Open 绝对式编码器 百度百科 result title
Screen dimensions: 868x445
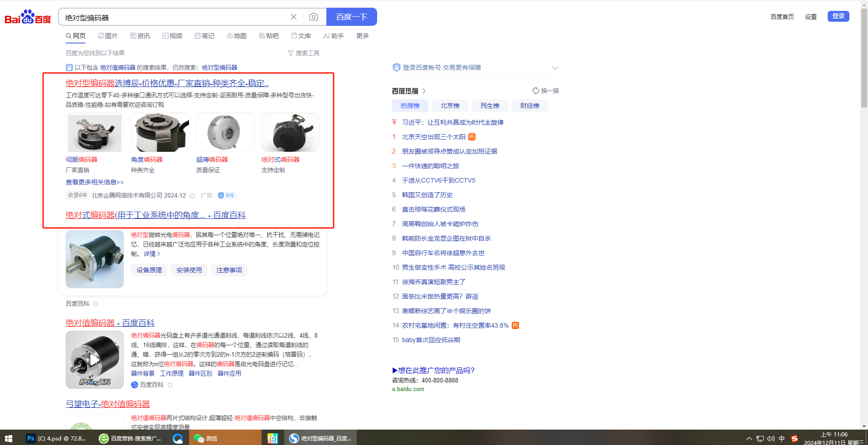tap(155, 215)
